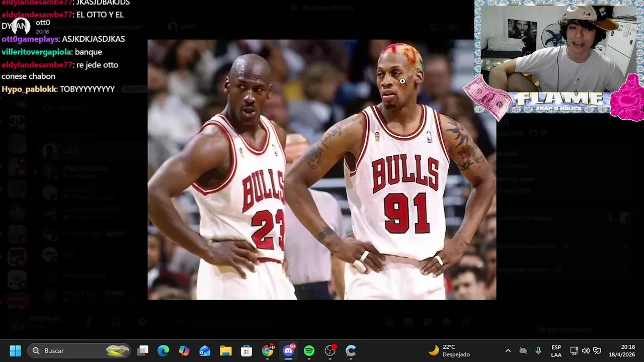644x362 pixels.
Task: Switch to OBS Studio in the taskbar
Action: (x=330, y=350)
